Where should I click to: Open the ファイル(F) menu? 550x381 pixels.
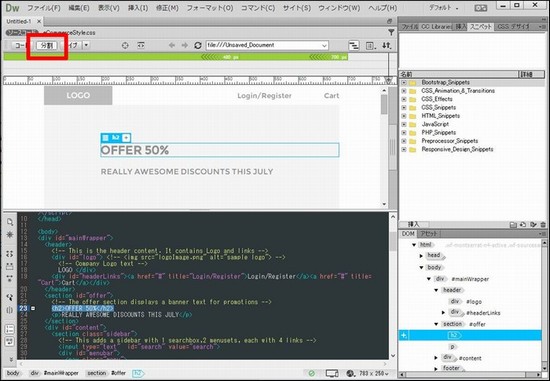44,8
